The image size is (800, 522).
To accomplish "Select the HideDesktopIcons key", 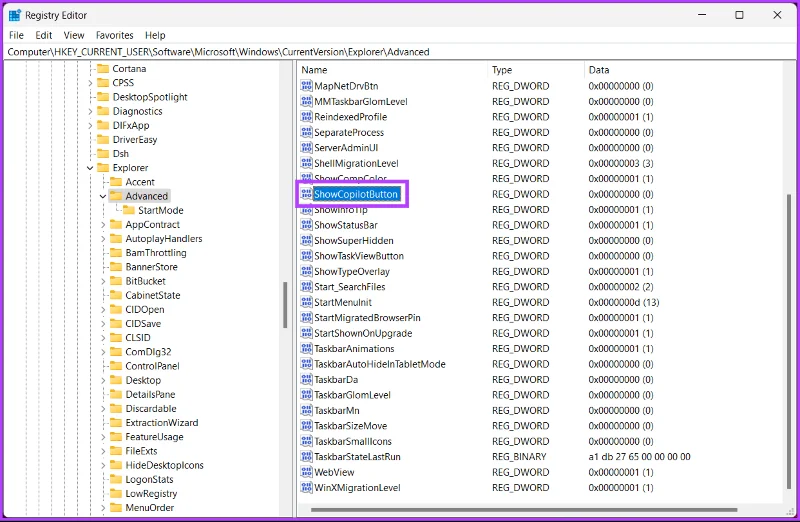I will (x=164, y=465).
